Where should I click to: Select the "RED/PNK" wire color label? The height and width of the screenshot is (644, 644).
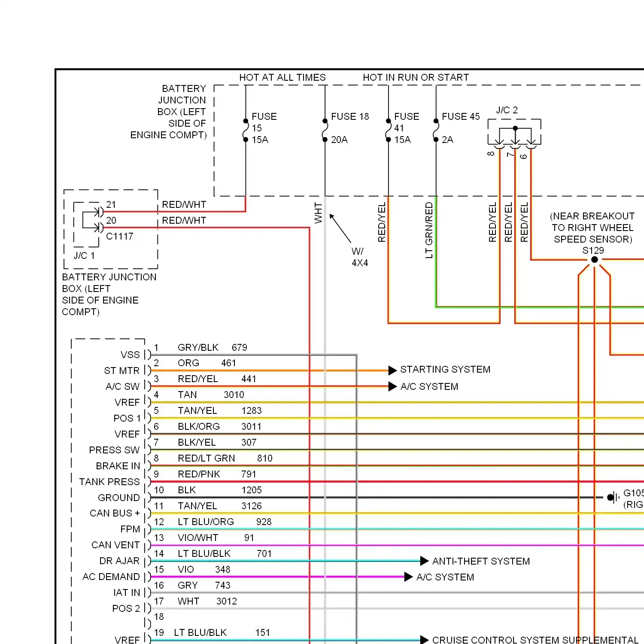(199, 474)
